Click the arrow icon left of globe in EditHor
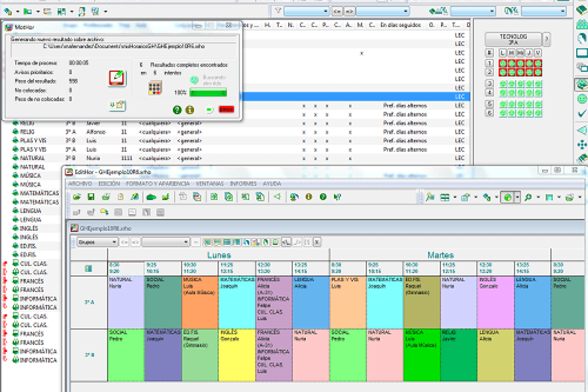Viewport: 588px width, 392px height. pos(487,197)
